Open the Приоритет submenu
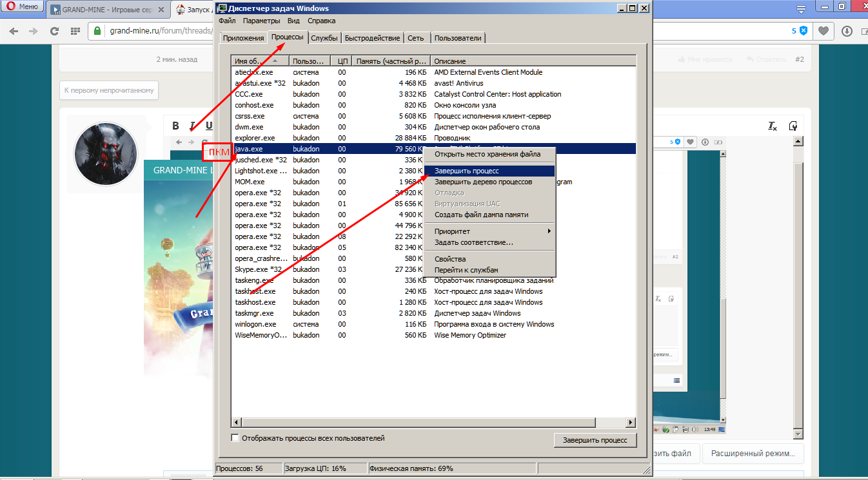The image size is (868, 480). (490, 231)
